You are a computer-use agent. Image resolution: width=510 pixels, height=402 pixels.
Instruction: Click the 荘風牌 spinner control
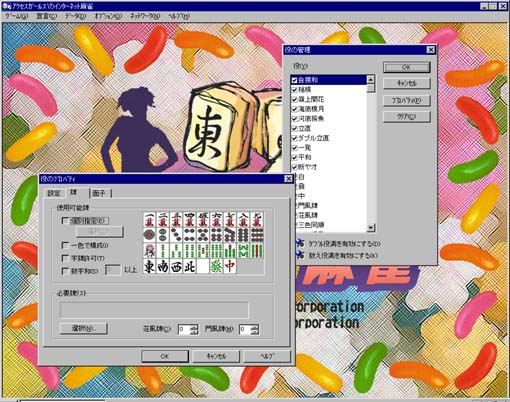[x=194, y=330]
